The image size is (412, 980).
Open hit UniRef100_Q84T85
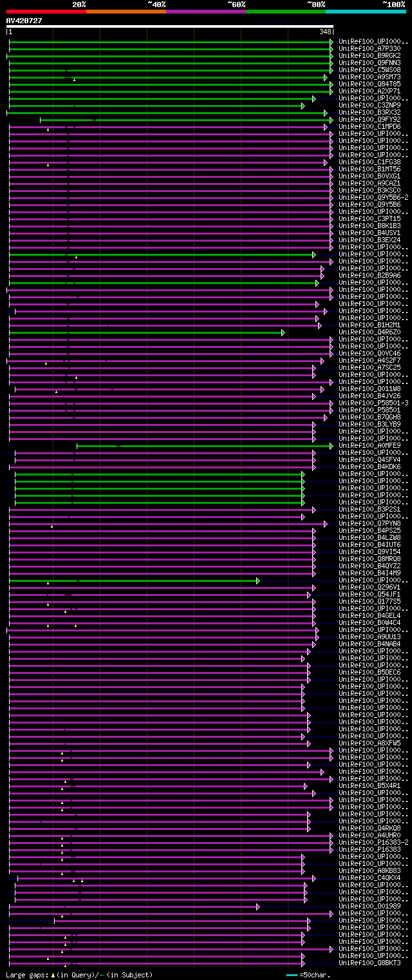coord(370,84)
